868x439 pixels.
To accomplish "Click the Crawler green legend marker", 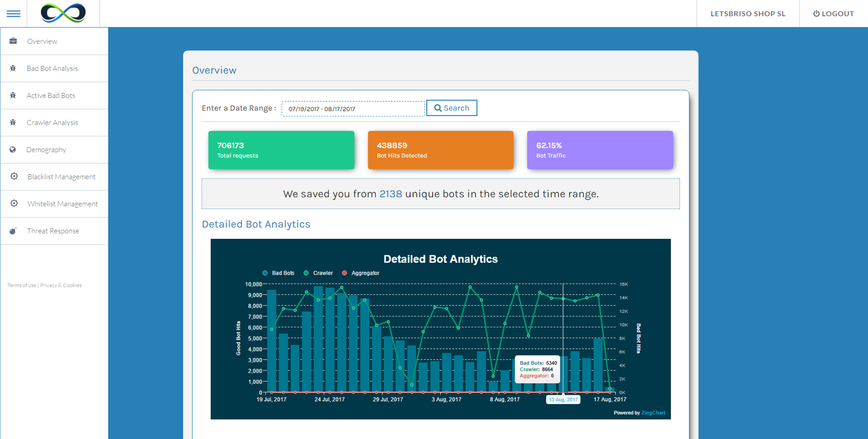I will (x=306, y=273).
